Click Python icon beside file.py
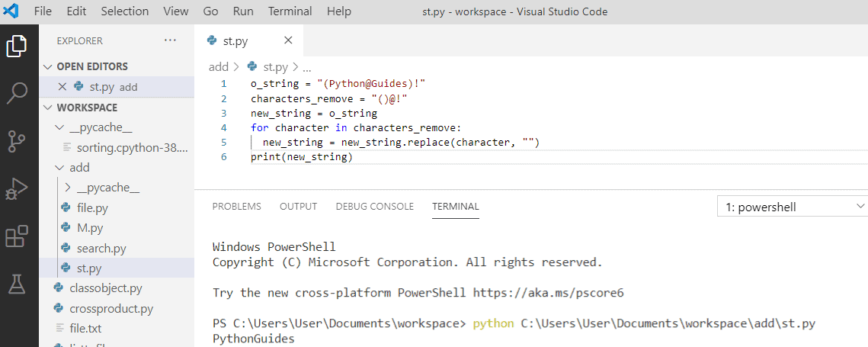This screenshot has width=868, height=347. [66, 208]
